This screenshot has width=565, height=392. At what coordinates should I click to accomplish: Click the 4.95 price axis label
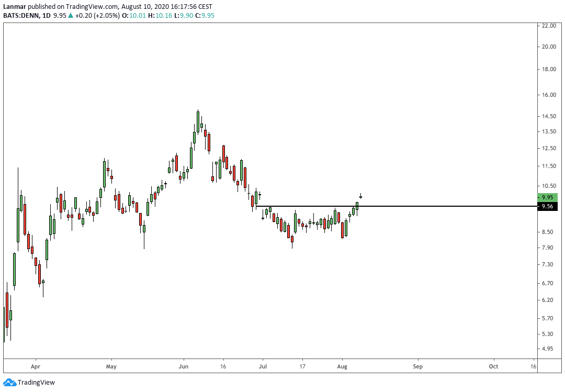point(547,349)
